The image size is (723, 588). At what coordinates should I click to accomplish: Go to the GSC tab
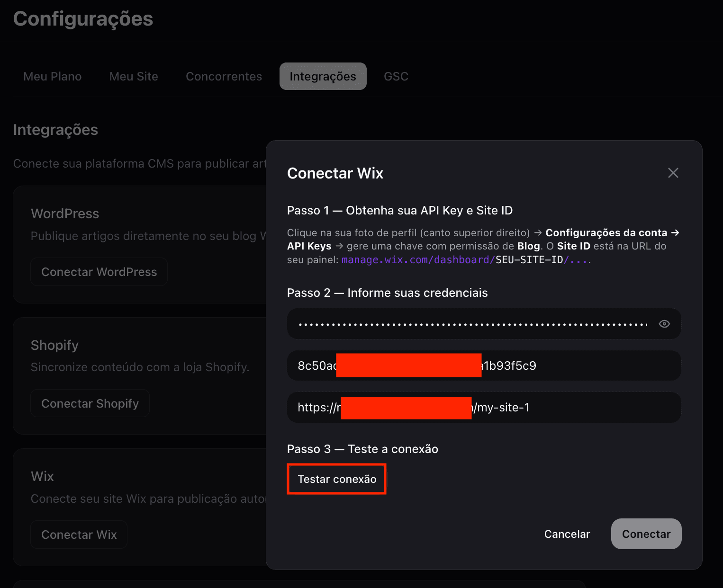click(396, 76)
